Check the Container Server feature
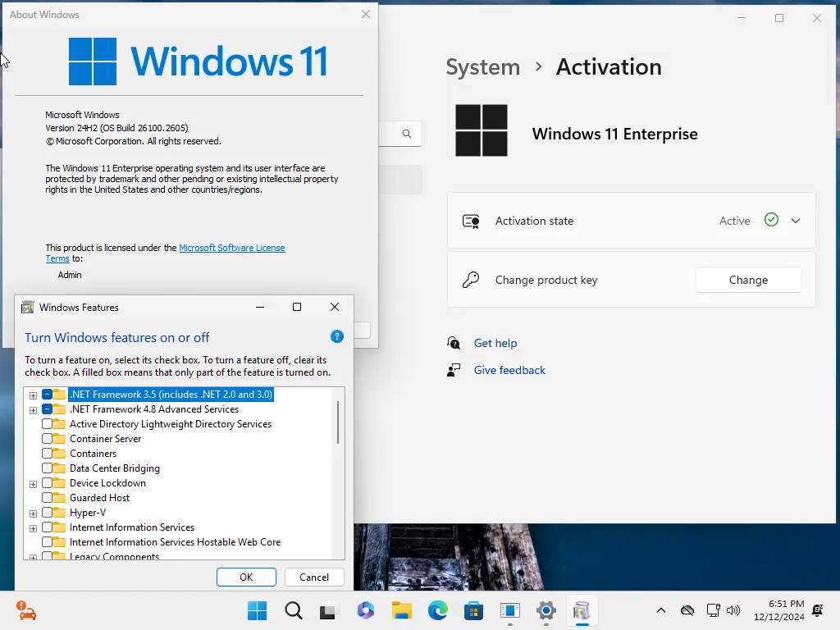This screenshot has height=630, width=840. click(x=47, y=439)
